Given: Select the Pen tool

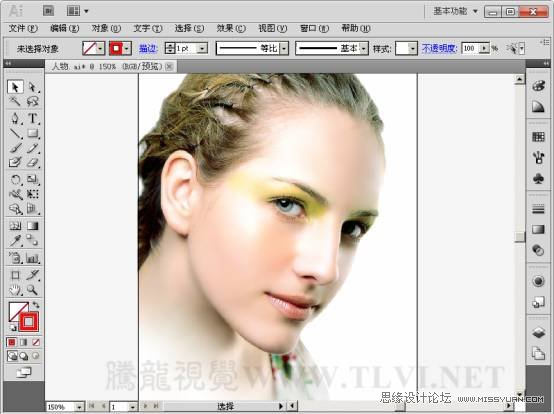Looking at the screenshot, I should [x=15, y=118].
